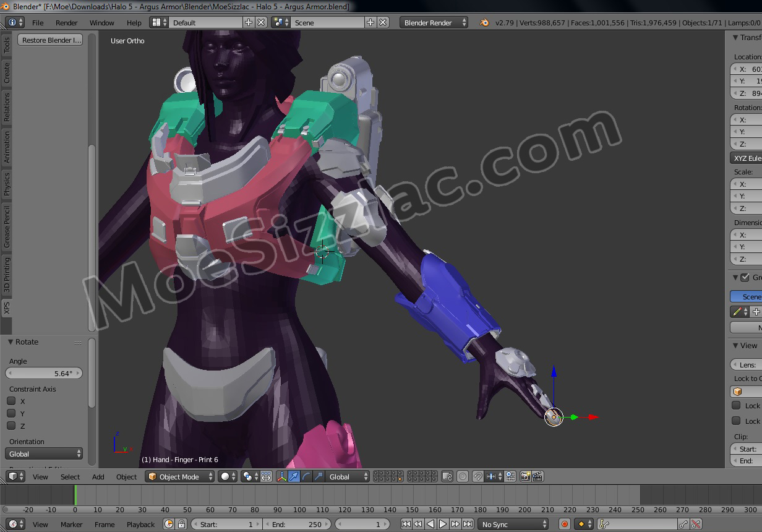Open the Object Mode dropdown
The height and width of the screenshot is (532, 762).
click(180, 476)
